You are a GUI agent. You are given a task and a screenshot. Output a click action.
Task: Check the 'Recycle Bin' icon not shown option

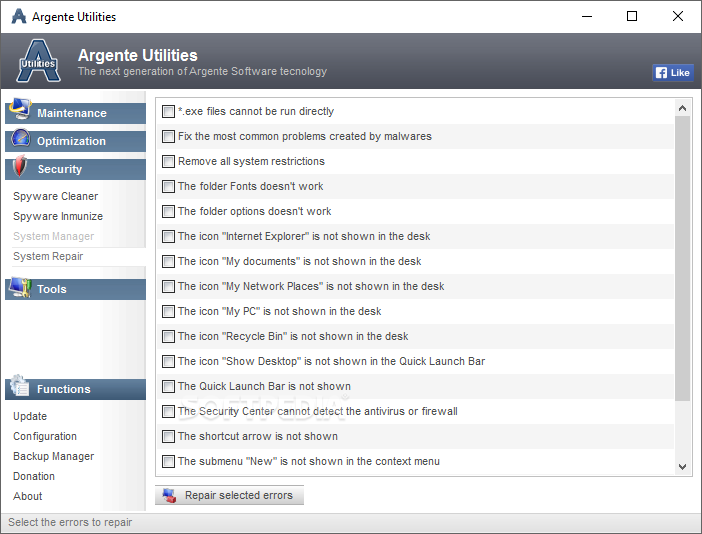[168, 337]
